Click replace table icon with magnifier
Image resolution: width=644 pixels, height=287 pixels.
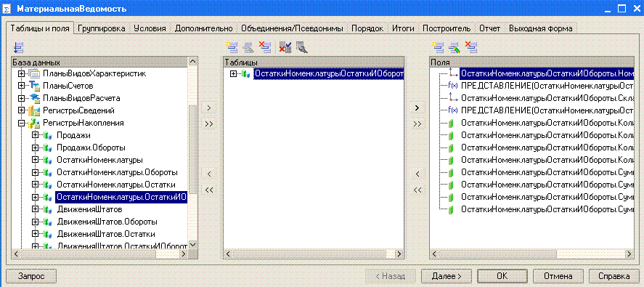pos(302,47)
